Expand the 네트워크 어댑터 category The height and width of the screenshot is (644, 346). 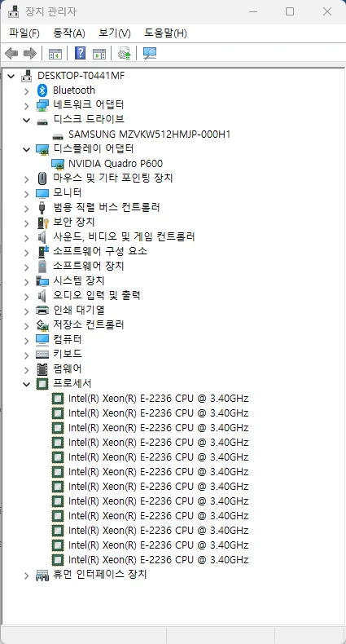26,105
